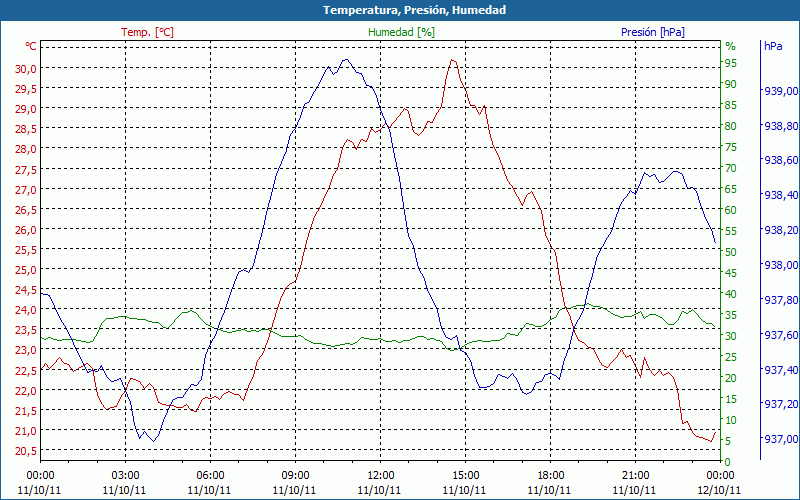Click the 12/10/11 date label
Screen dimensions: 800x500
[720, 490]
